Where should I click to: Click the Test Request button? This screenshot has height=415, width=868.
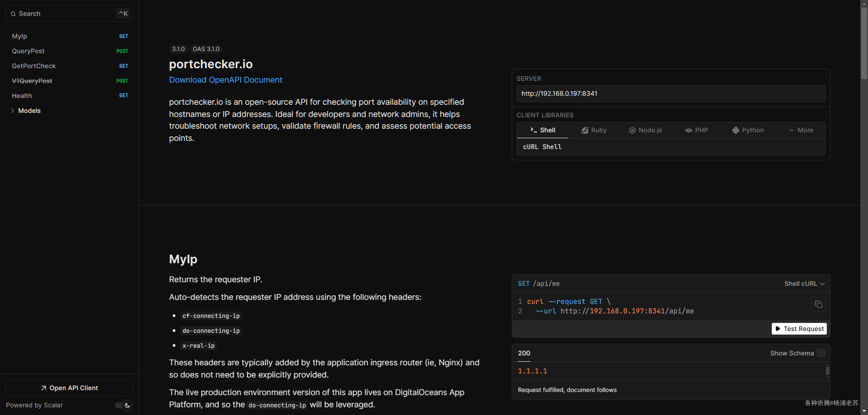tap(799, 329)
